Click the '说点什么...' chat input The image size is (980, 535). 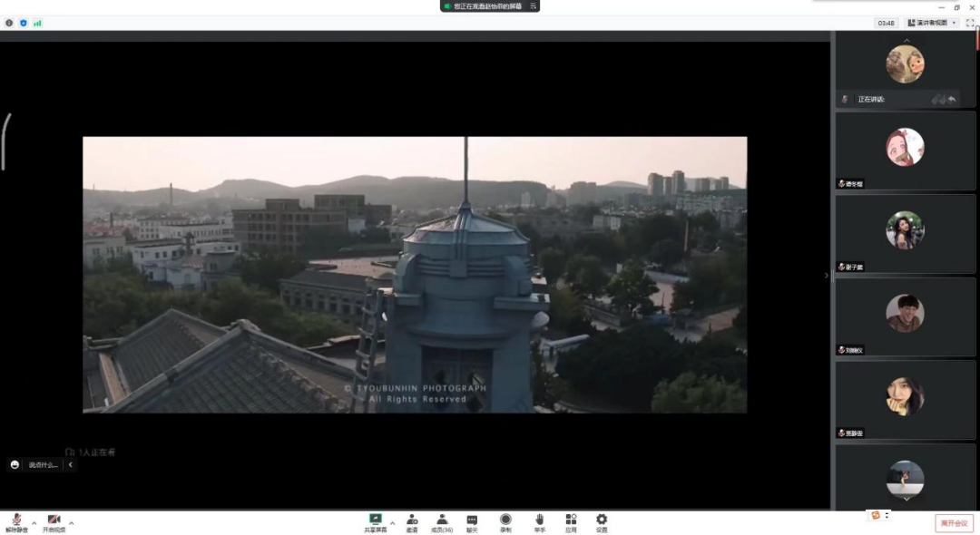tap(43, 464)
